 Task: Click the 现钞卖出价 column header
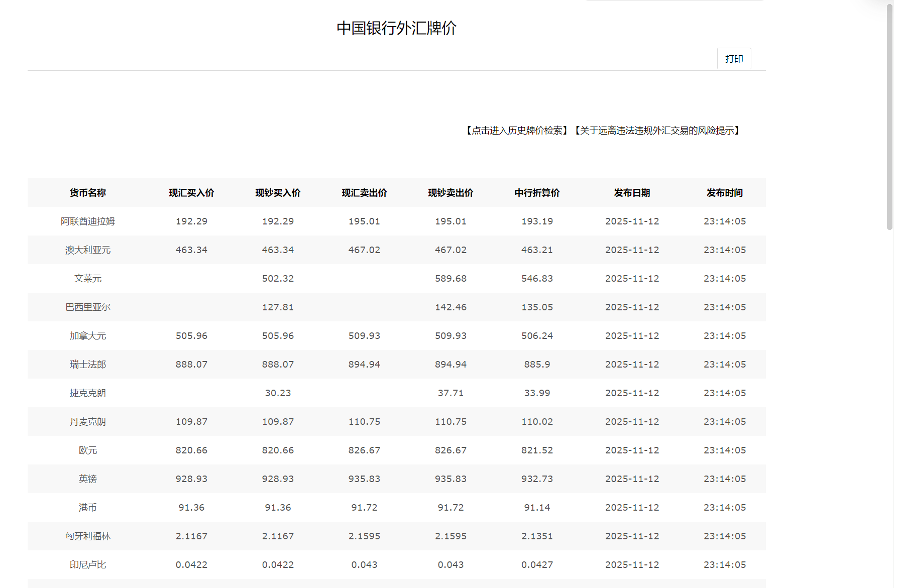coord(451,193)
